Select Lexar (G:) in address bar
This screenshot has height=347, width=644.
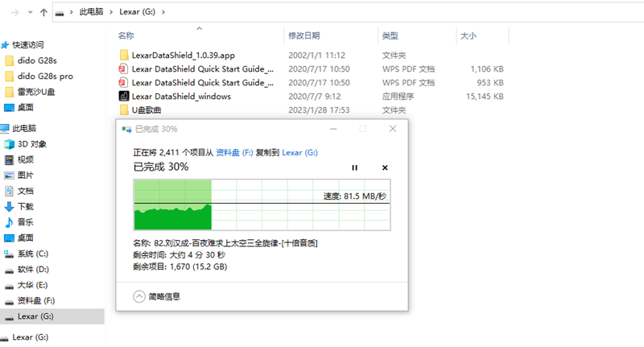[137, 12]
